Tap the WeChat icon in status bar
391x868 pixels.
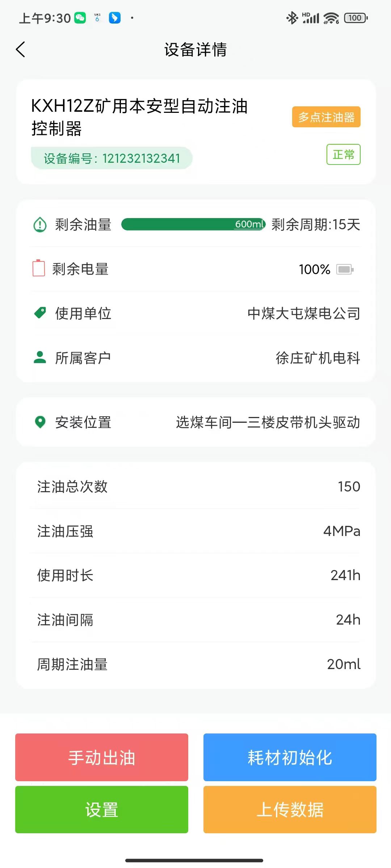(80, 18)
